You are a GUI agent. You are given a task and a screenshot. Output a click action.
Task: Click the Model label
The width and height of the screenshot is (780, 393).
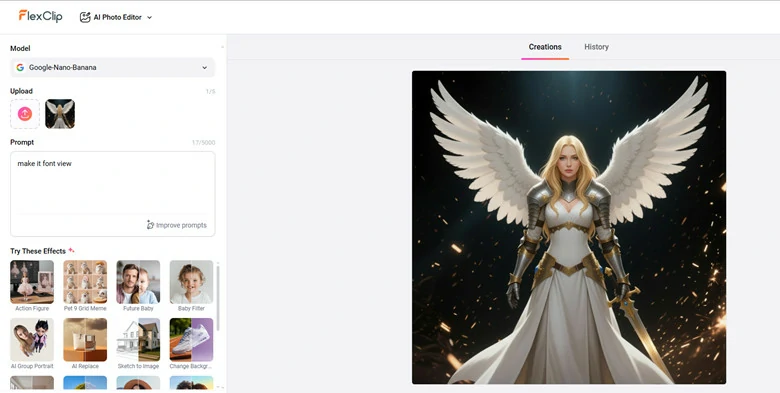tap(20, 48)
